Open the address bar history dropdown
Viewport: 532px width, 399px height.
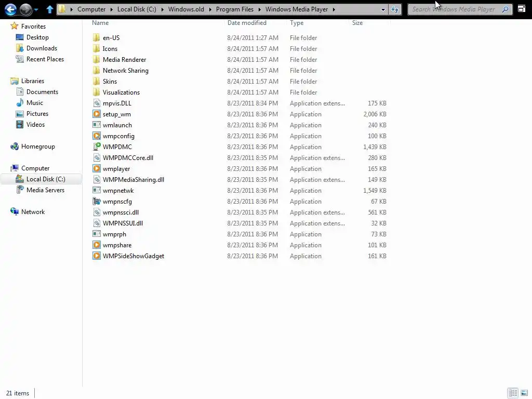pyautogui.click(x=383, y=9)
